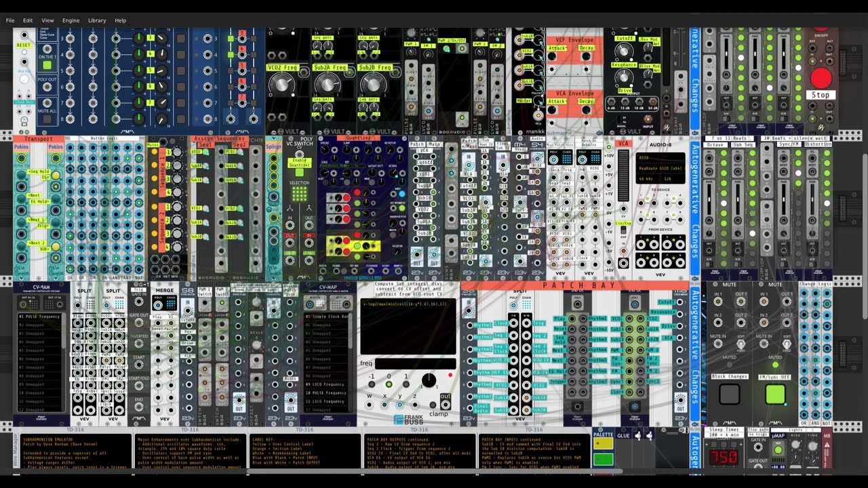Open the View menu

47,20
